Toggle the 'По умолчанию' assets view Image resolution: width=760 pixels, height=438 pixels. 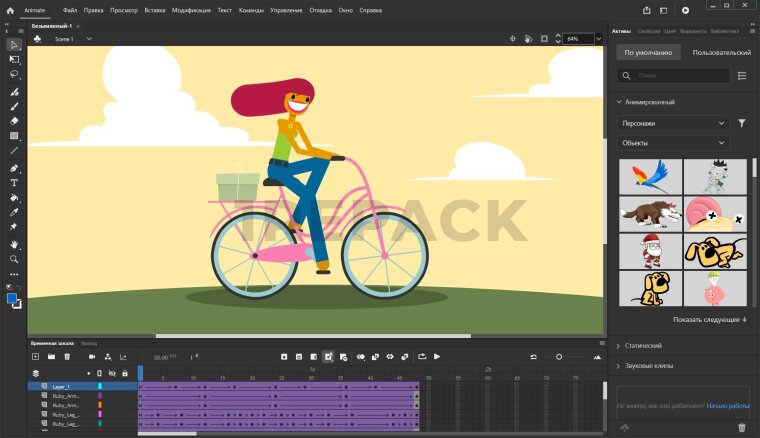(647, 52)
